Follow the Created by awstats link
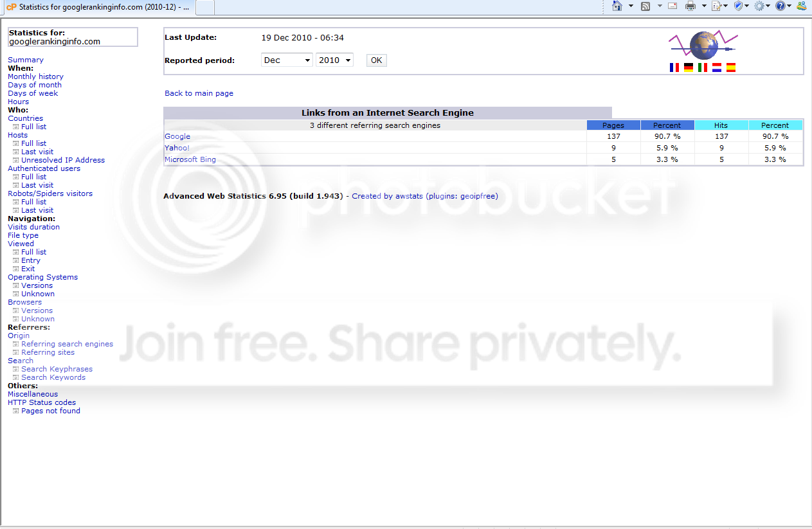The height and width of the screenshot is (529, 812). (x=387, y=196)
